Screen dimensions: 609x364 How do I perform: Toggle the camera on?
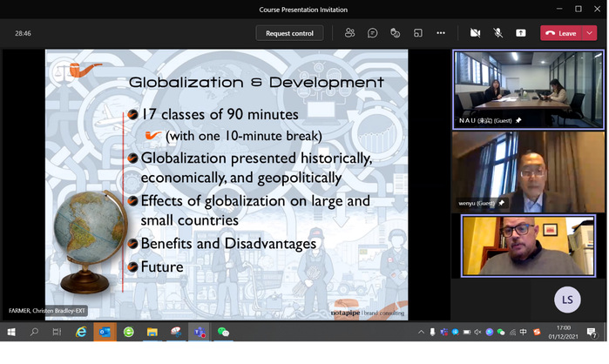tap(475, 33)
